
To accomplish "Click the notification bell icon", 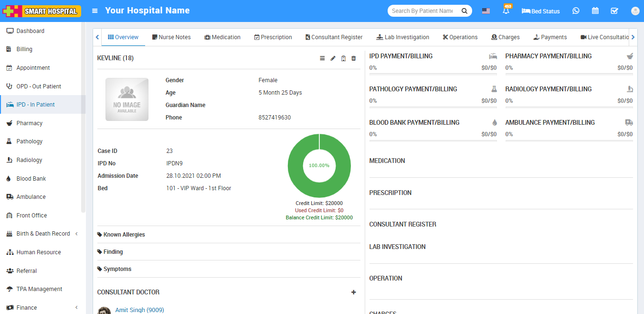I will coord(506,11).
